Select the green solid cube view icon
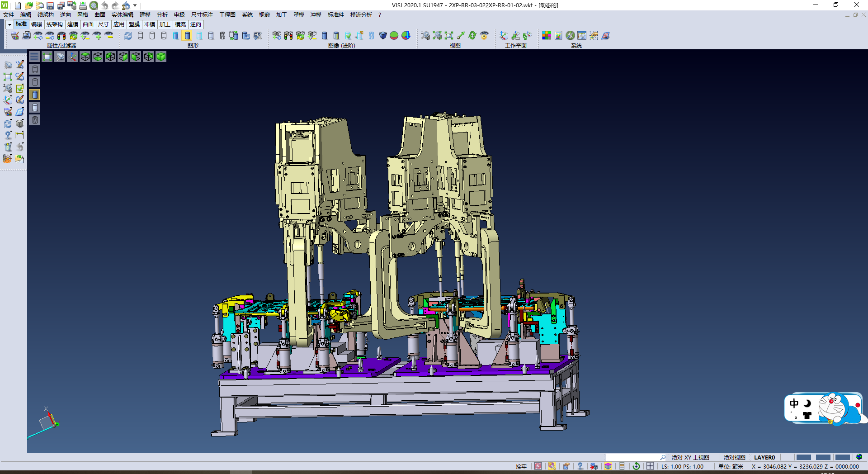 [x=161, y=57]
